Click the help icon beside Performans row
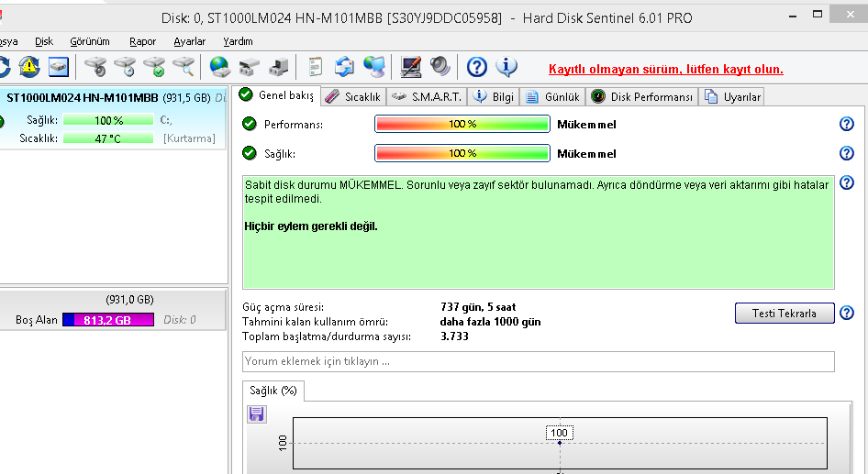This screenshot has width=868, height=474. (x=846, y=124)
